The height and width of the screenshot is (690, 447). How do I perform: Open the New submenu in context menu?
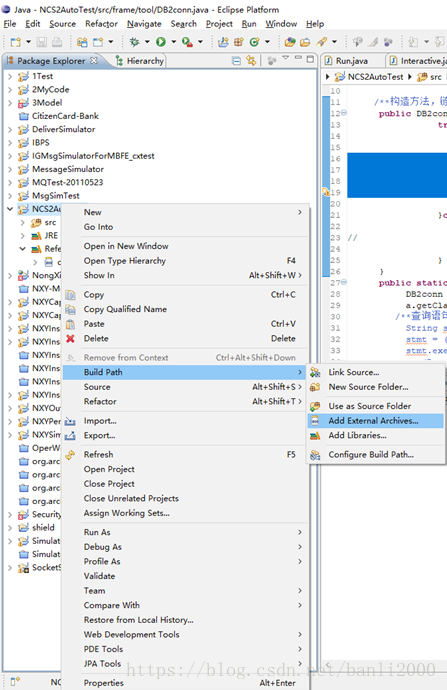point(185,212)
